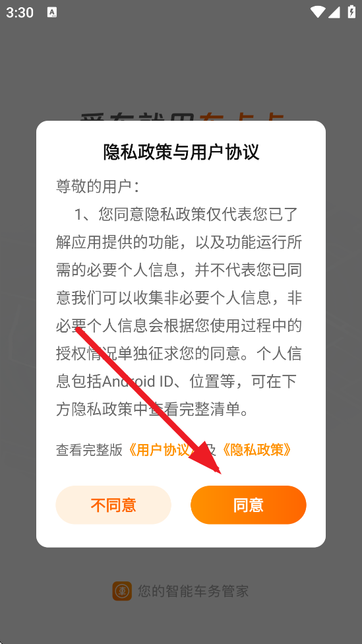Screen dimensions: 362x644
Task: Tap the line ending 查看完整清单
Action: (x=153, y=410)
